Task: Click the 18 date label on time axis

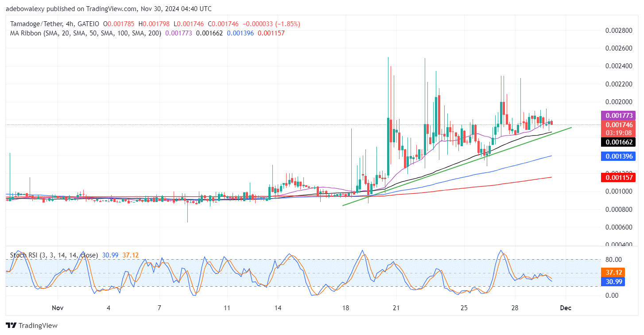Action: [346, 308]
